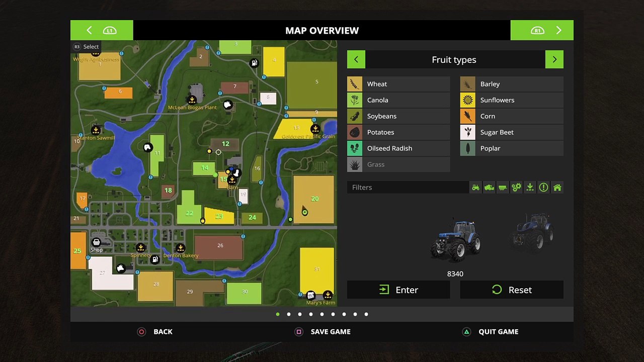Click the Sunflowers crop icon
The height and width of the screenshot is (362, 644).
[x=468, y=100]
